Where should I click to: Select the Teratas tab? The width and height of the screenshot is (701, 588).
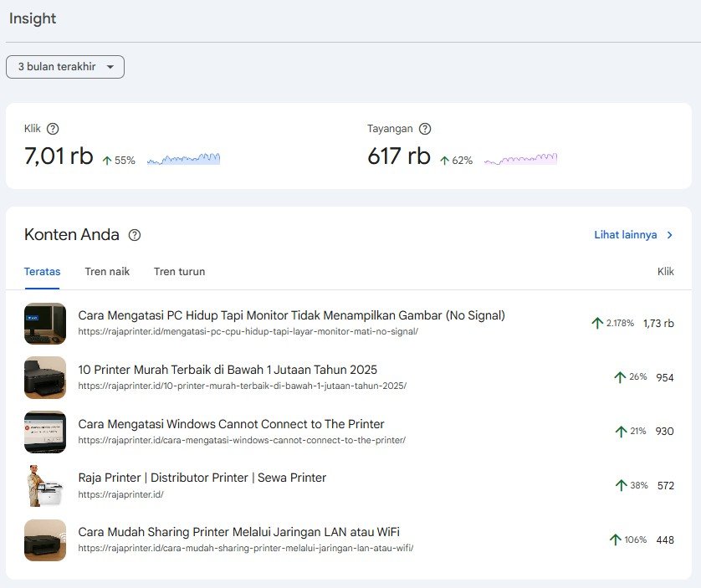[x=42, y=272]
